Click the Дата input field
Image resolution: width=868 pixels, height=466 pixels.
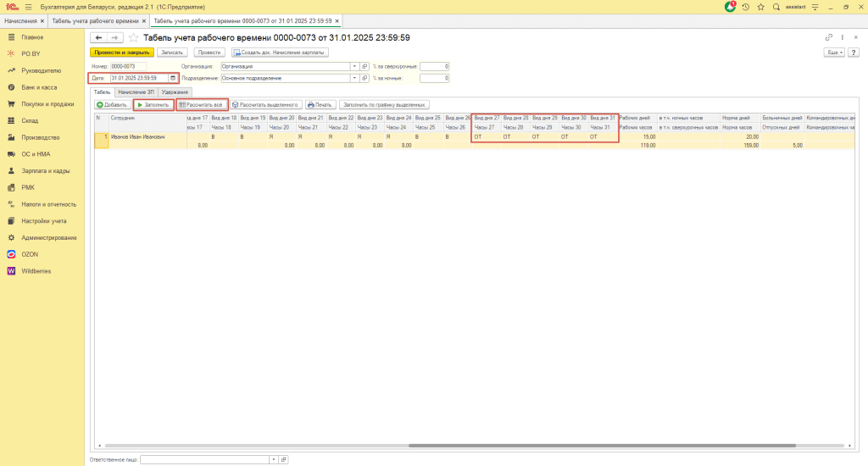pyautogui.click(x=140, y=78)
